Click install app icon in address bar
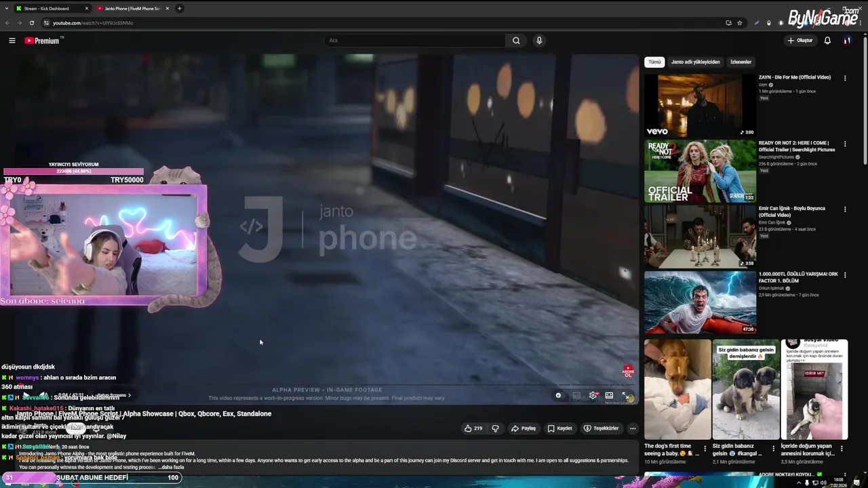The width and height of the screenshot is (868, 488). (x=729, y=23)
